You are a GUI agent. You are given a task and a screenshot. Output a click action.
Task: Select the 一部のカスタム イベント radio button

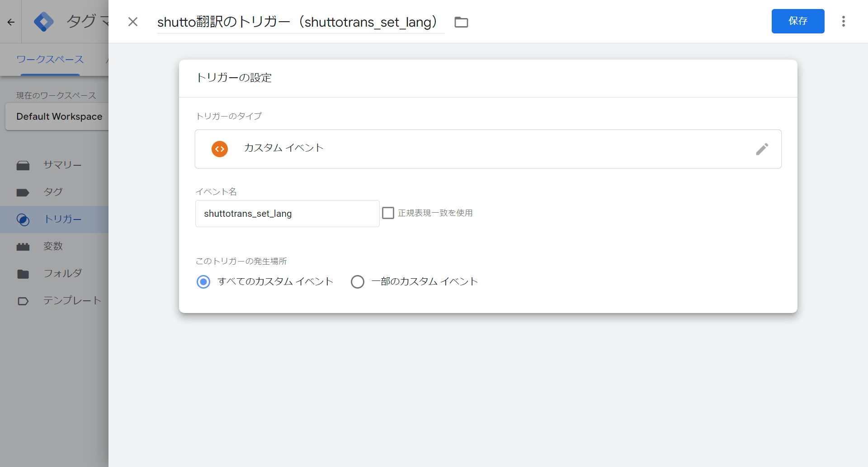click(x=358, y=282)
